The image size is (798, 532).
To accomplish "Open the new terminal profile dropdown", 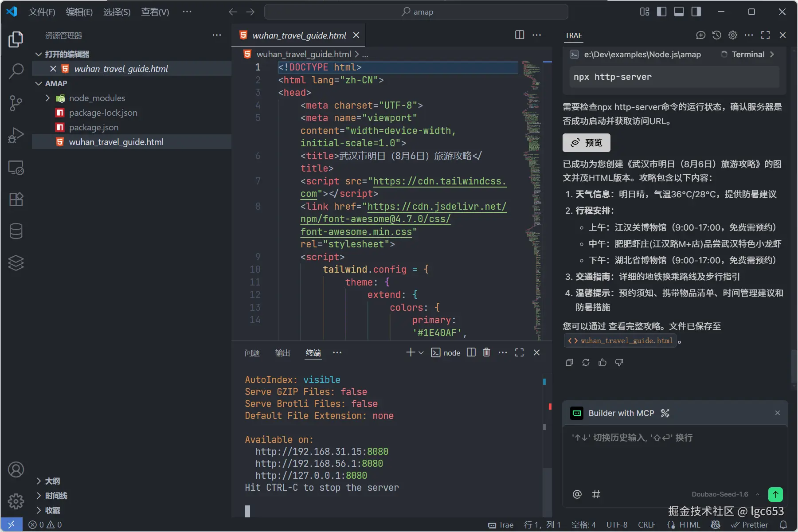I will (421, 352).
